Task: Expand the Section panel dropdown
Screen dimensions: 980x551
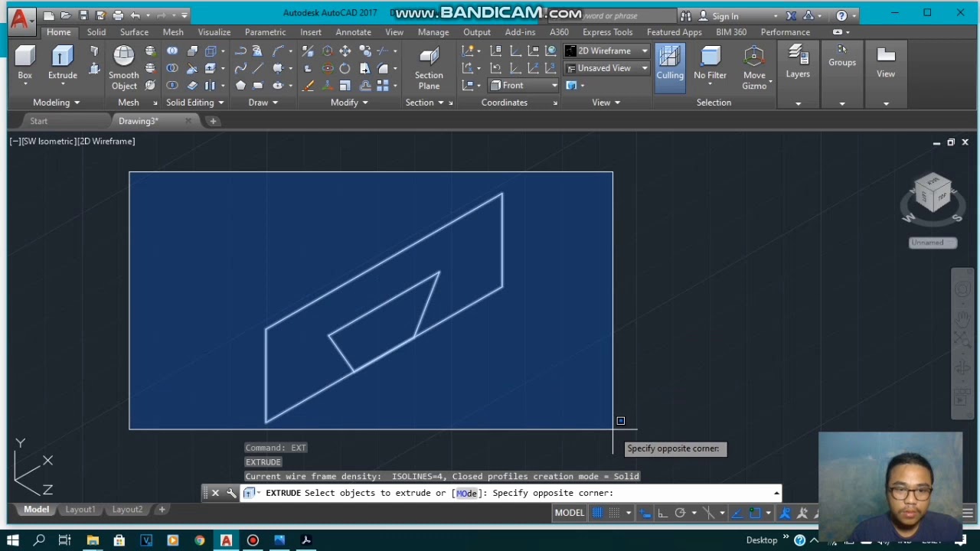Action: click(x=424, y=103)
